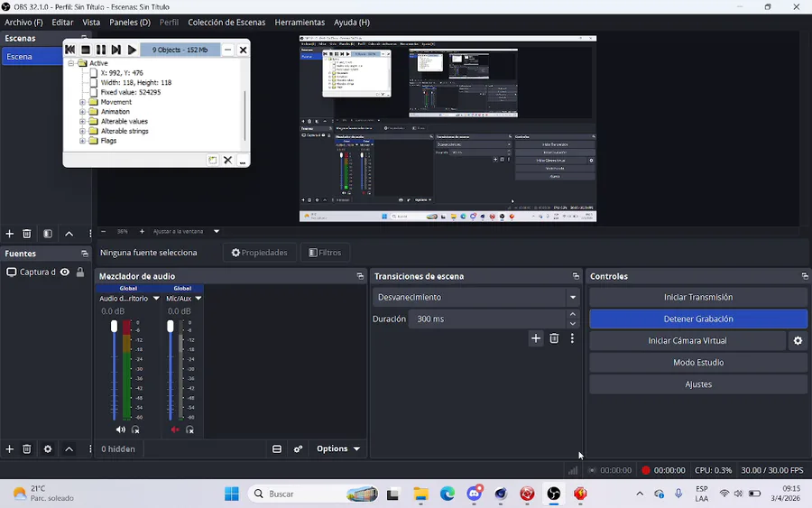This screenshot has width=812, height=508.
Task: Expand the Alterable strings folder
Action: [82, 131]
